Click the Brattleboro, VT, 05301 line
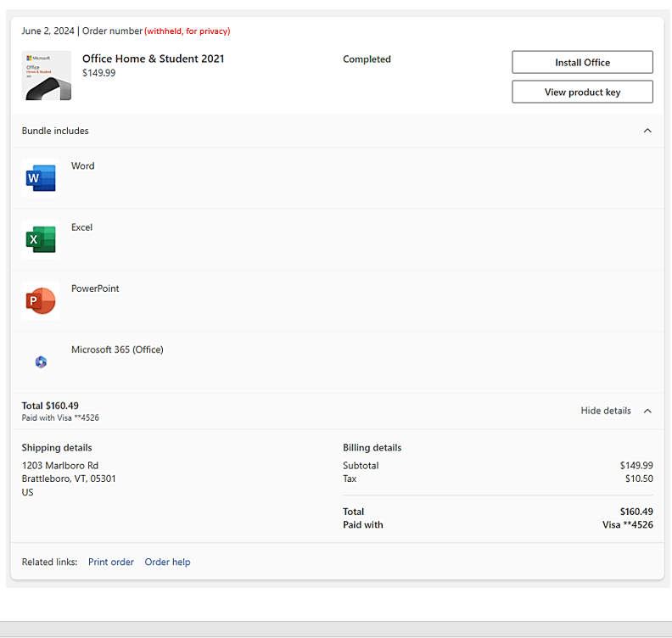Image resolution: width=672 pixels, height=638 pixels. click(69, 478)
